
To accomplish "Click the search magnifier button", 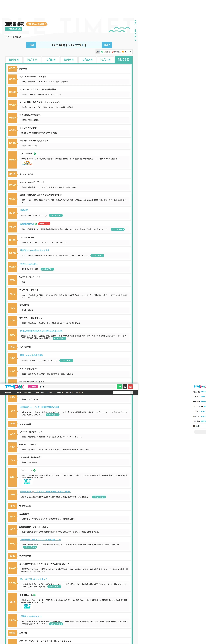I will click(x=131, y=393).
